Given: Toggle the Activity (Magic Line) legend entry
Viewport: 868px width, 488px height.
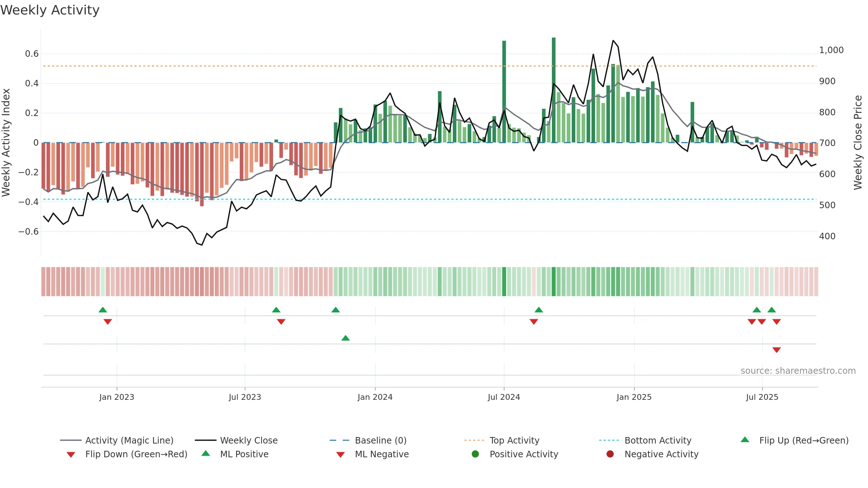Looking at the screenshot, I should click(117, 440).
